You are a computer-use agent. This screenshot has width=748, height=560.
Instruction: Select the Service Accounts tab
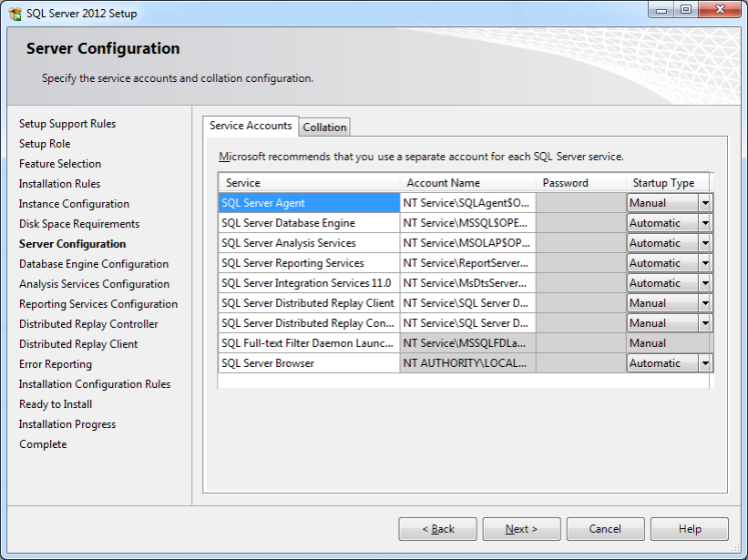(x=251, y=126)
